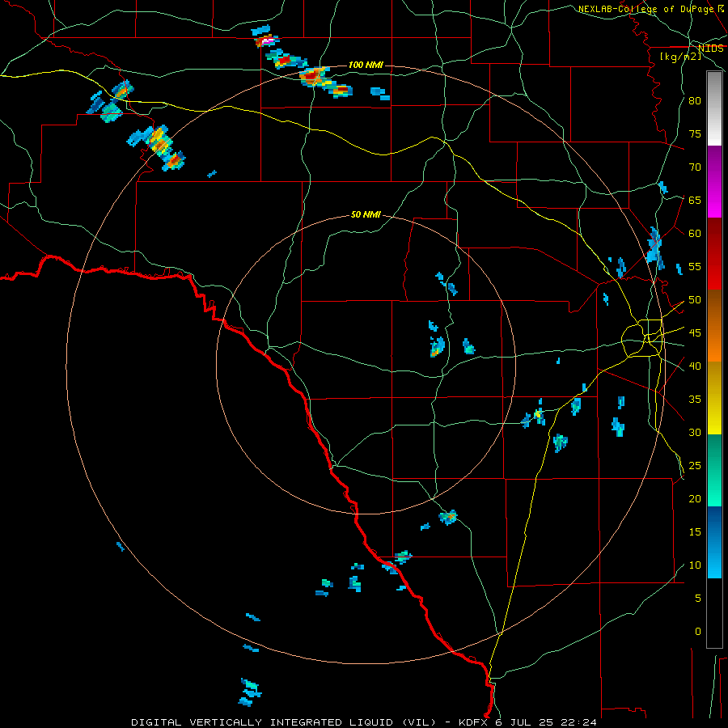
Task: Click the "65" value on the legend scale
Action: (x=695, y=200)
